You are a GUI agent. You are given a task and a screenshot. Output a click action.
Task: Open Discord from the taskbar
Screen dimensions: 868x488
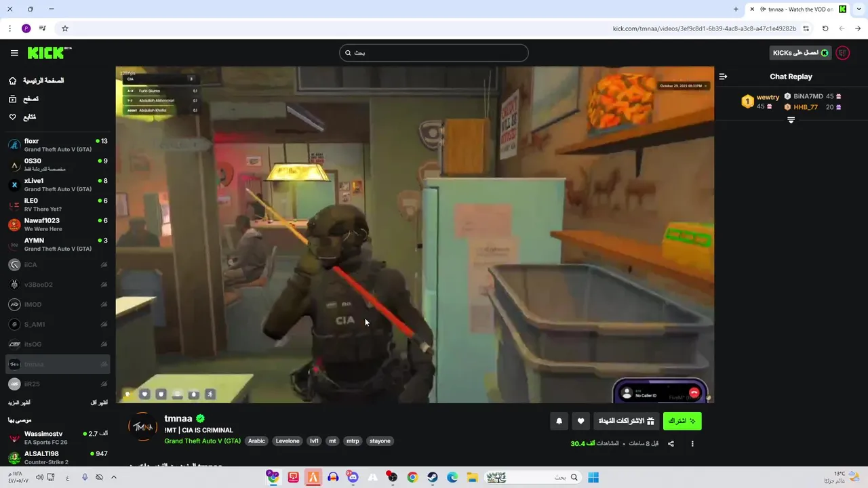pyautogui.click(x=353, y=477)
